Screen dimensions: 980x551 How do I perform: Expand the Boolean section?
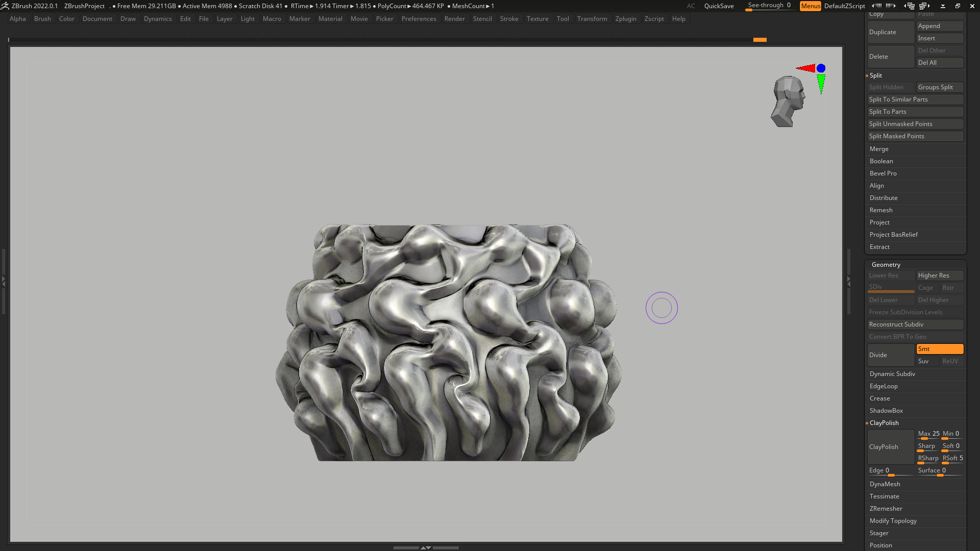pos(881,161)
